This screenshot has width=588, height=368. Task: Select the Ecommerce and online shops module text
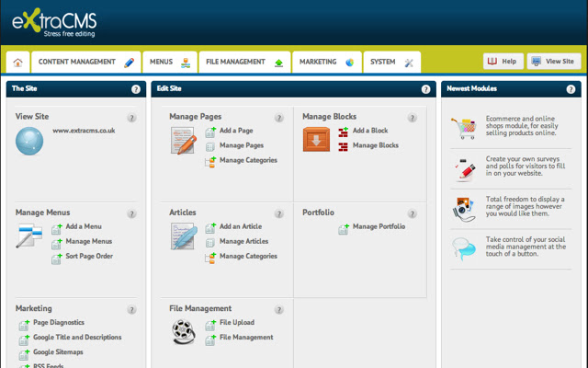pyautogui.click(x=522, y=126)
